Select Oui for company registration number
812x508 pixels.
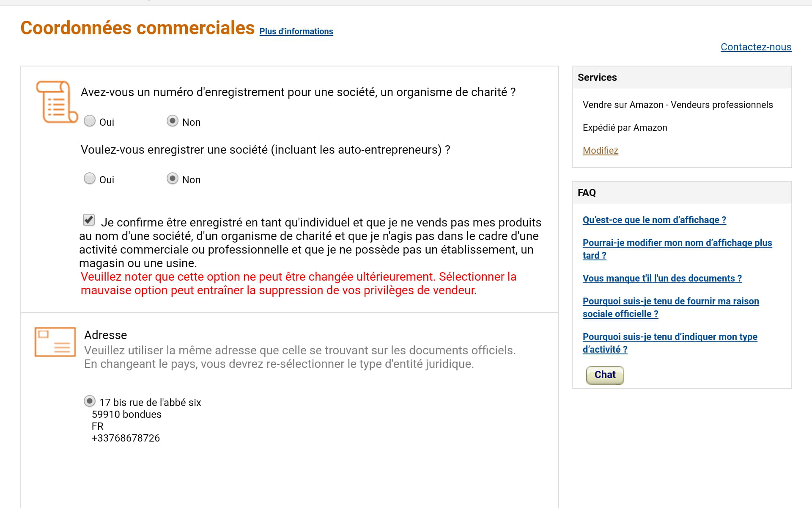click(90, 121)
